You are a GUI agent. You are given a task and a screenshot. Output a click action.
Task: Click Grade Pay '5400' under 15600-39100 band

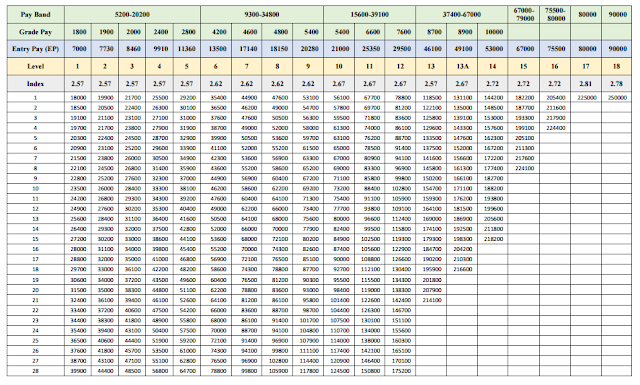(341, 32)
